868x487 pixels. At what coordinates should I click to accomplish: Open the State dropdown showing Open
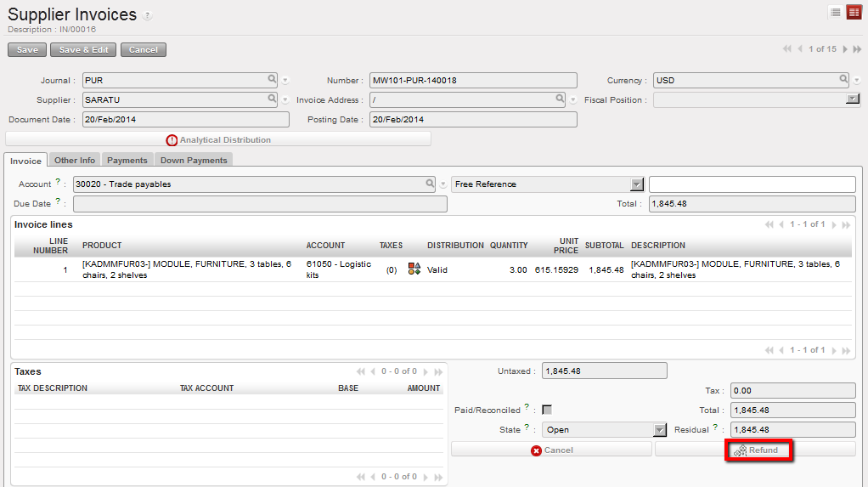pos(659,430)
